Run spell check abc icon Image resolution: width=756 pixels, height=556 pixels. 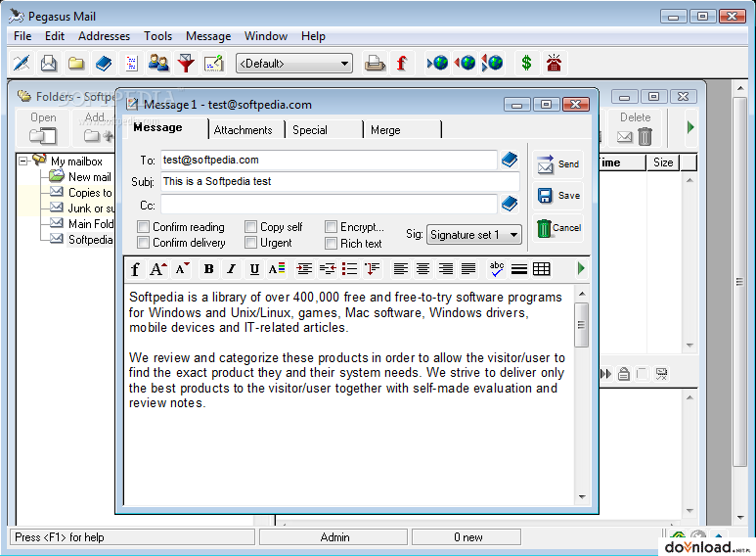pyautogui.click(x=497, y=269)
